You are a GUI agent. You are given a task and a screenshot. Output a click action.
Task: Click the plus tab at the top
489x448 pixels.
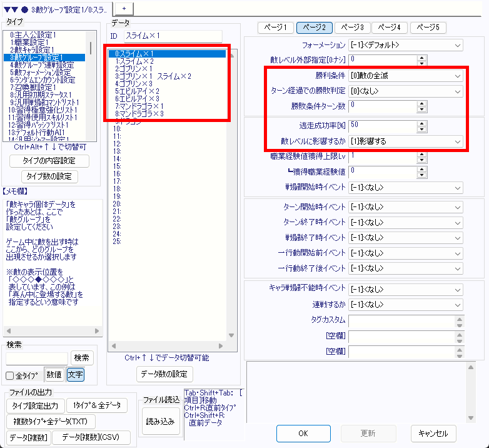pyautogui.click(x=123, y=6)
